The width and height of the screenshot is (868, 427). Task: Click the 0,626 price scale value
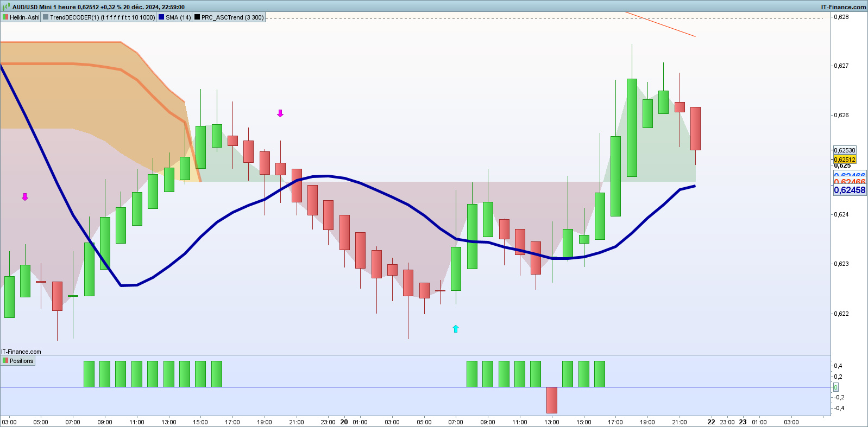[841, 115]
